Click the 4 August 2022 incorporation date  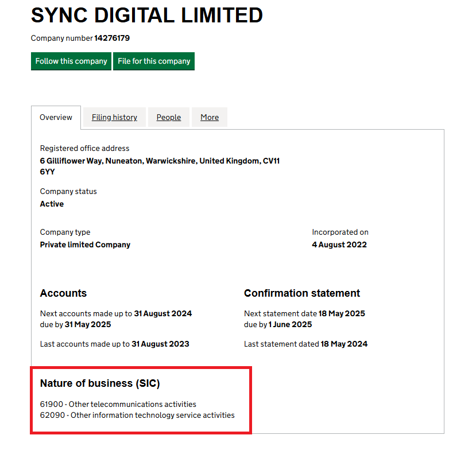(339, 244)
